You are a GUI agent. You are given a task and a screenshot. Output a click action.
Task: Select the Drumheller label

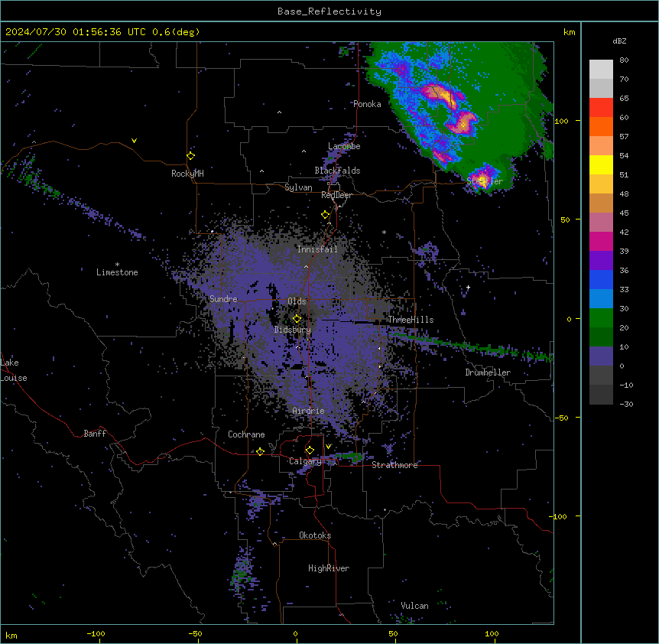(488, 372)
